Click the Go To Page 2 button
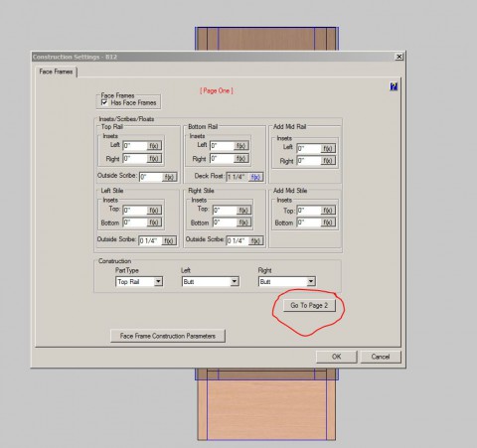Screen dimensions: 477x448 pyautogui.click(x=309, y=305)
